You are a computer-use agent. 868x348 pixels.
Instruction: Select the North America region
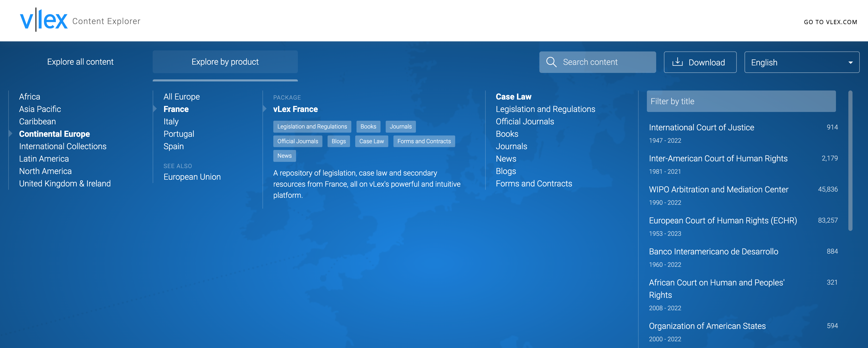click(45, 171)
